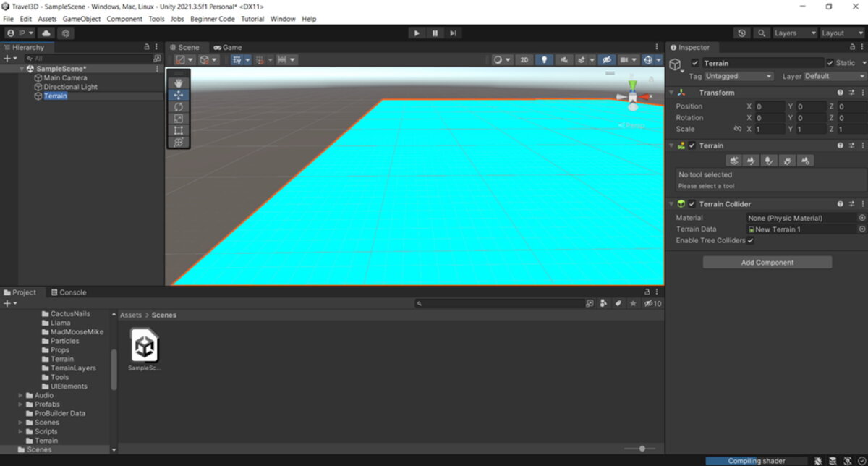The image size is (868, 466).
Task: Toggle scene visibility hidden-objects button
Action: 607,60
